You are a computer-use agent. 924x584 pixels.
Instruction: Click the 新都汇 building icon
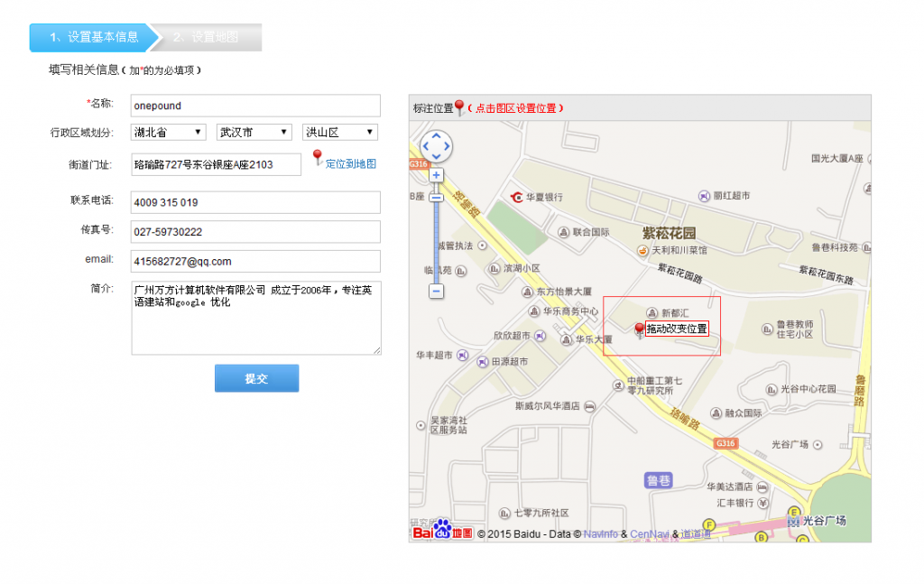point(652,313)
